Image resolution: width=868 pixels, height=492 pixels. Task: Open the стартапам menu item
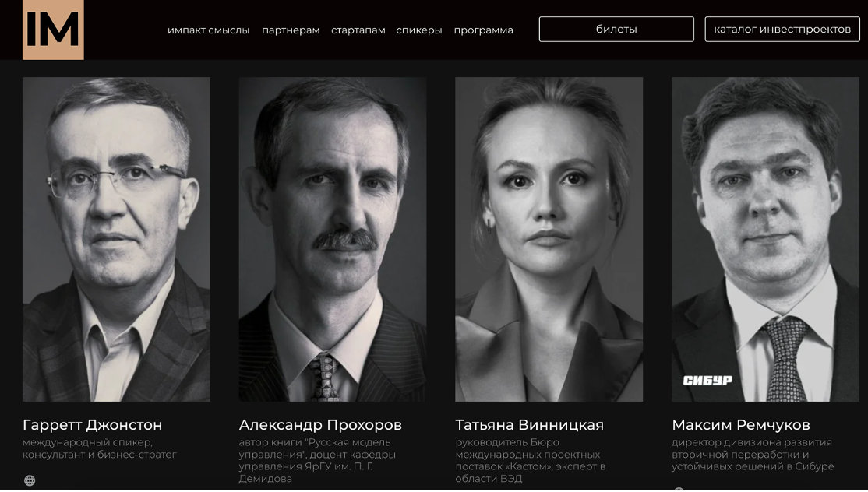pyautogui.click(x=358, y=30)
